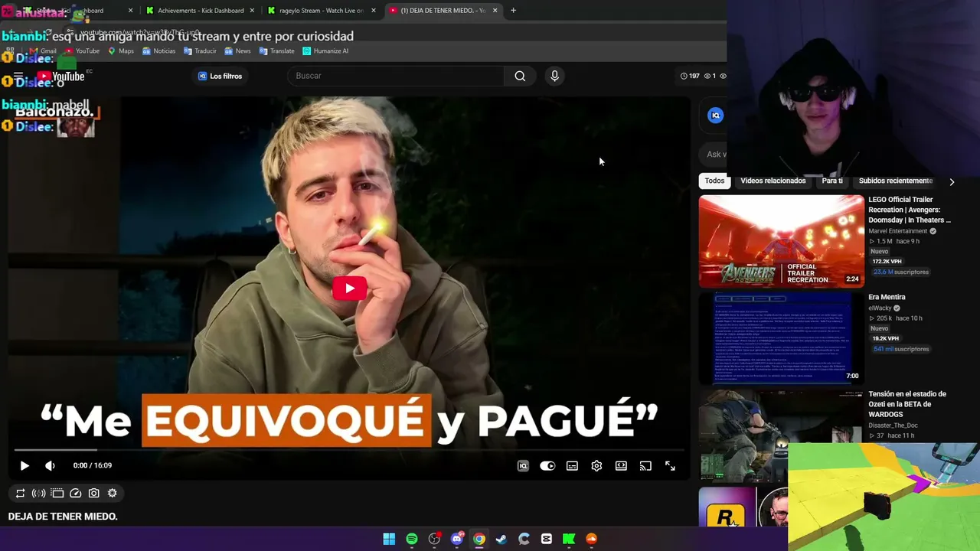Close the DEJA DE TENER MIEDO tab
980x551 pixels.
pyautogui.click(x=495, y=11)
